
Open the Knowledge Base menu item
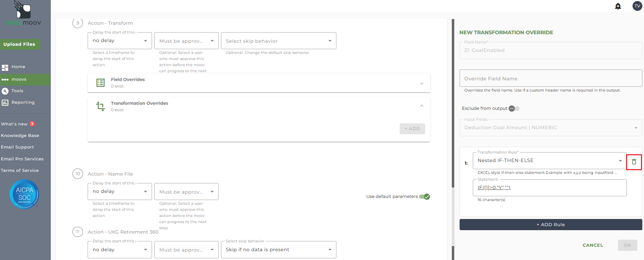20,136
